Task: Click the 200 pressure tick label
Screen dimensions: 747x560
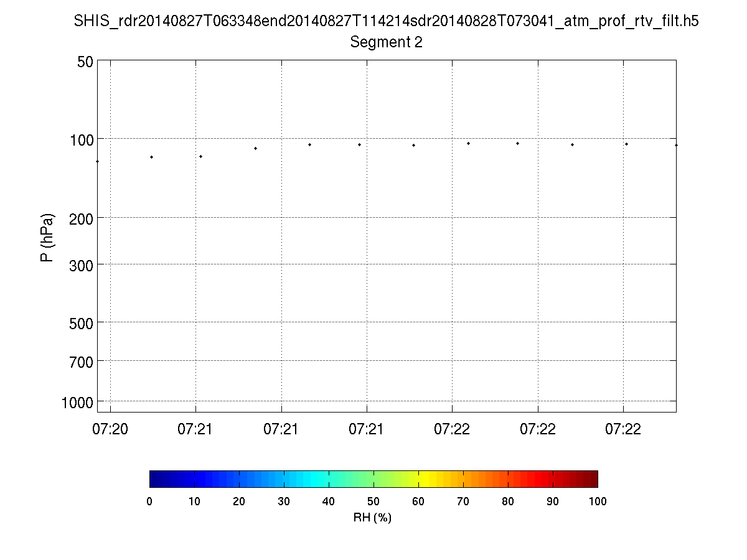Action: pos(82,218)
